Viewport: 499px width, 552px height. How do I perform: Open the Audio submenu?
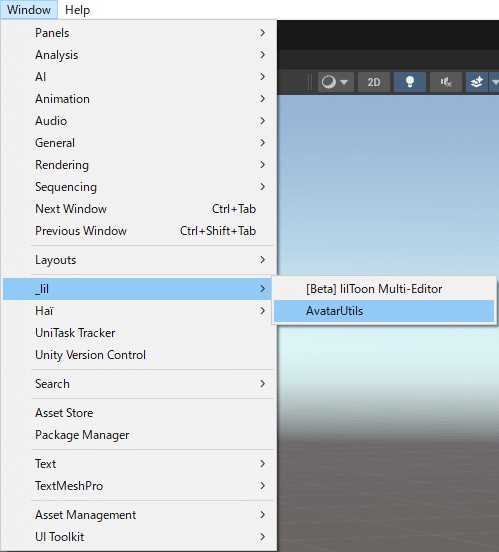[x=139, y=121]
